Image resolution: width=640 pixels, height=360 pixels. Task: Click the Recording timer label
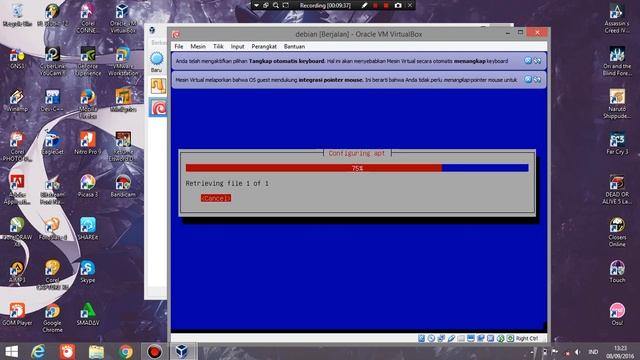[325, 5]
